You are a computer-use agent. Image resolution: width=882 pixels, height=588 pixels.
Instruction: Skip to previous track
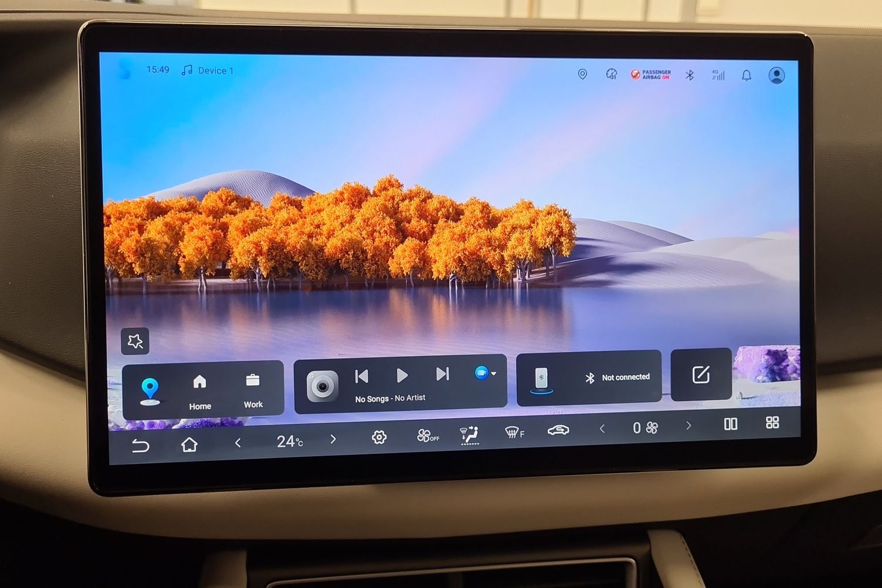[362, 376]
